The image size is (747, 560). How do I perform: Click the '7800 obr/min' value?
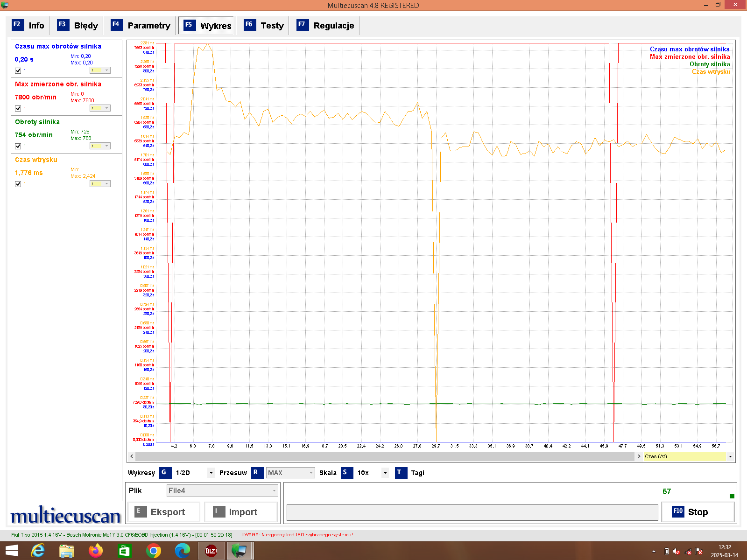point(35,97)
